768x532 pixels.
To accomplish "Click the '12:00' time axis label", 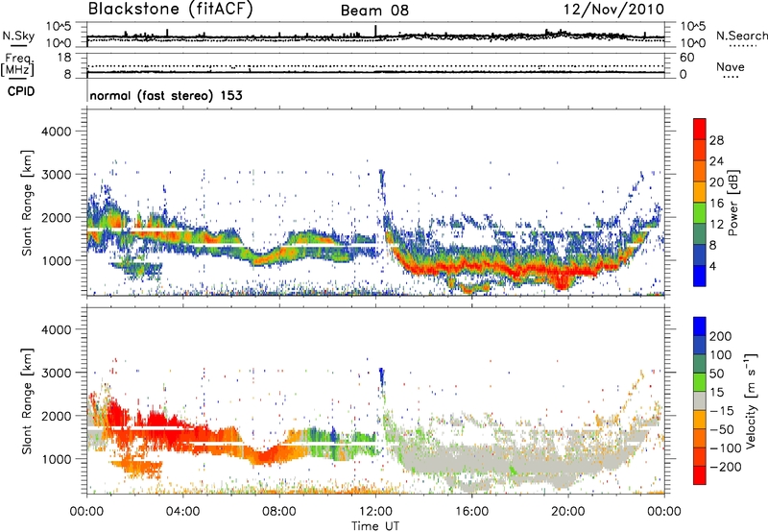I will coord(375,511).
